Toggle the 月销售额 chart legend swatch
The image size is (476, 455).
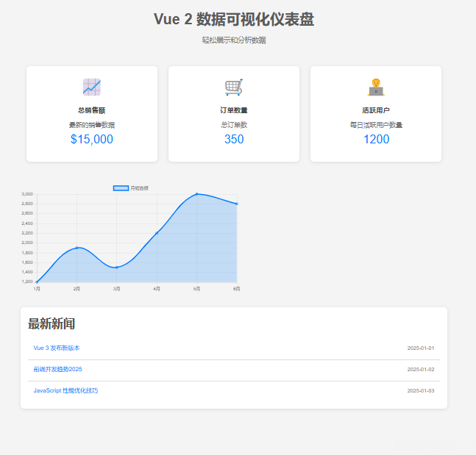coord(121,188)
